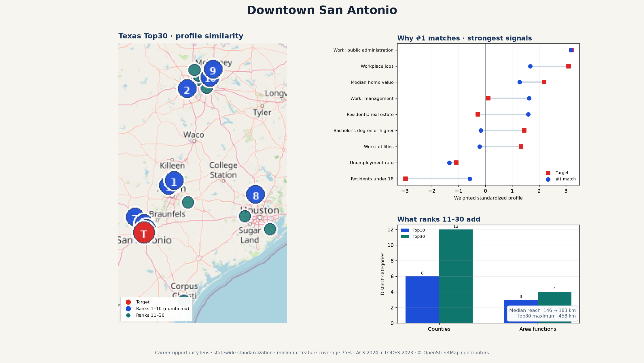Image resolution: width=644 pixels, height=363 pixels.
Task: Click red square on Unemployment rate row
Action: (x=456, y=163)
